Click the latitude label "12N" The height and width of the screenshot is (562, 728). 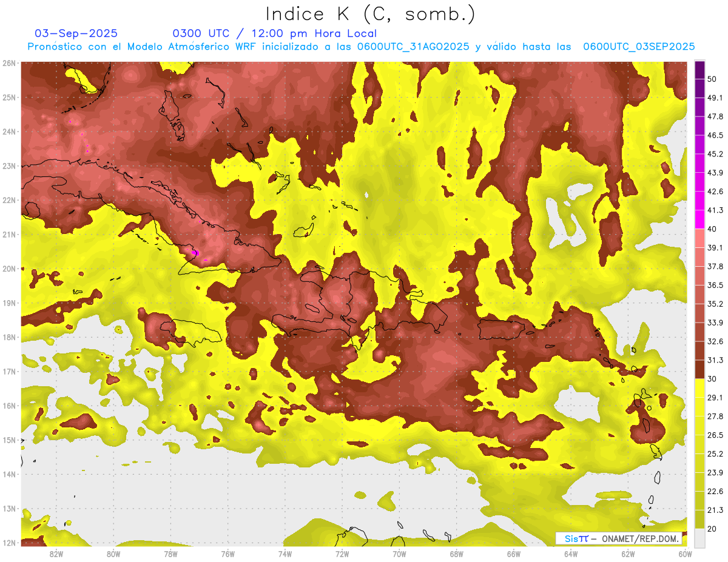8,543
